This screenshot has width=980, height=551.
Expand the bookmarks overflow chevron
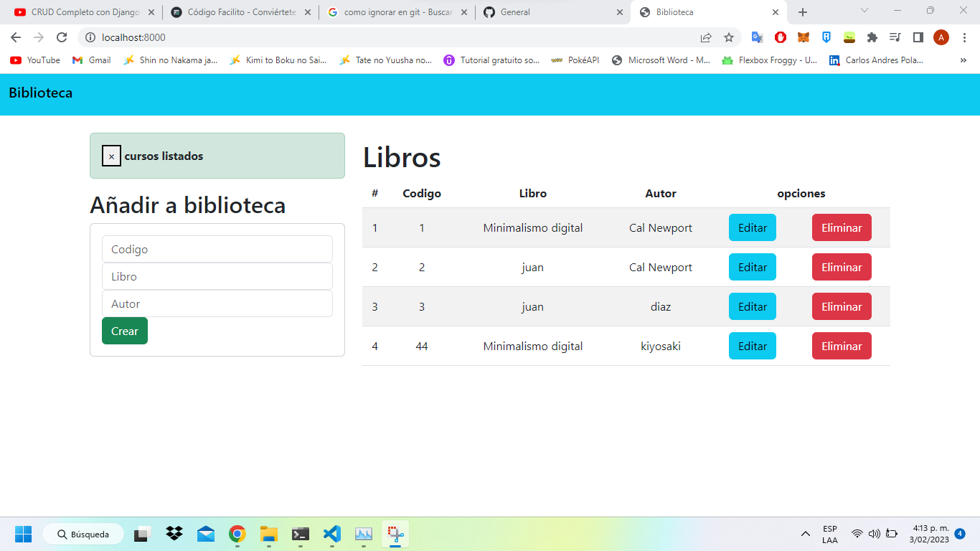coord(963,60)
